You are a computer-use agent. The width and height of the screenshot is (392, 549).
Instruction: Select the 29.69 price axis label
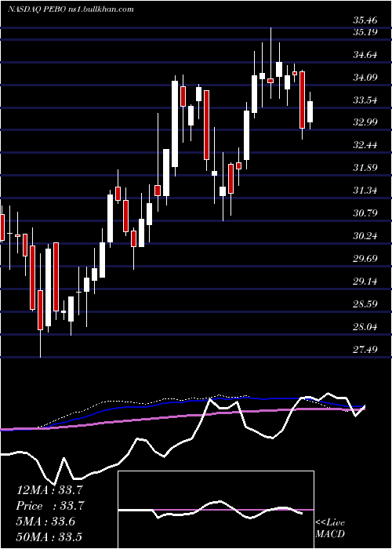365,258
